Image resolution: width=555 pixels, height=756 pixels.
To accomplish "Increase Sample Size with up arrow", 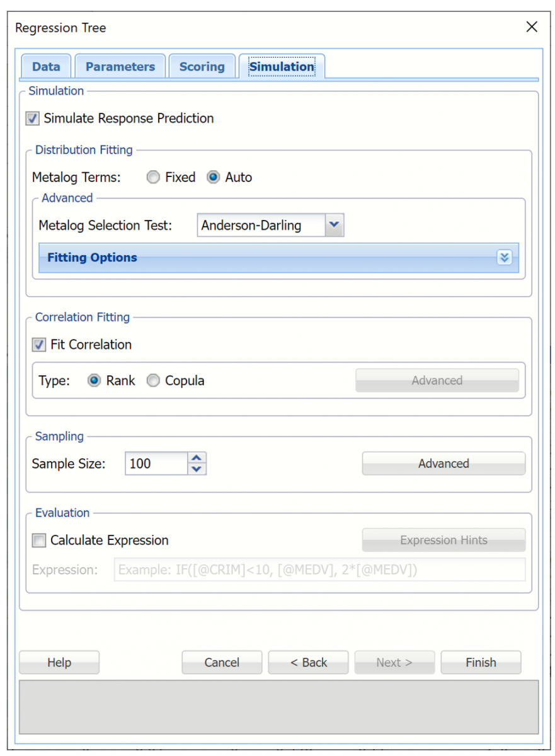I will (x=197, y=458).
